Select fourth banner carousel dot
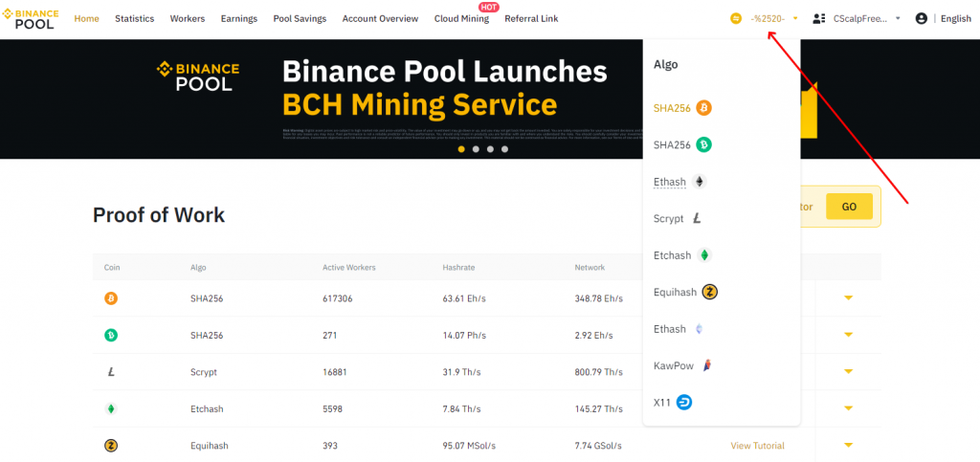980x462 pixels. point(504,149)
